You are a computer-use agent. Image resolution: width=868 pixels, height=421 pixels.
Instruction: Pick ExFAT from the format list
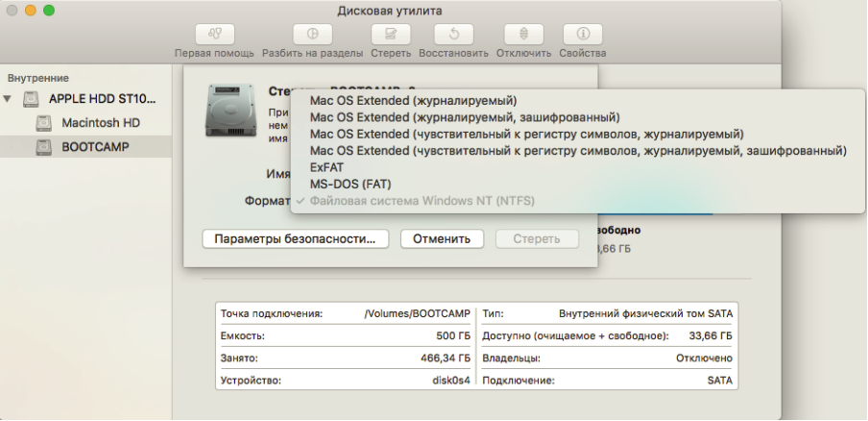click(327, 167)
